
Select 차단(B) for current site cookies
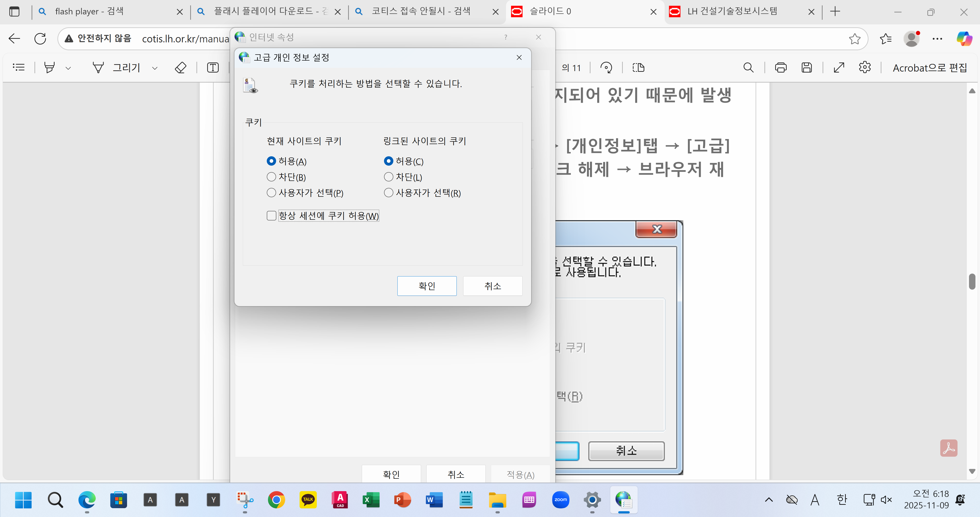click(x=271, y=177)
